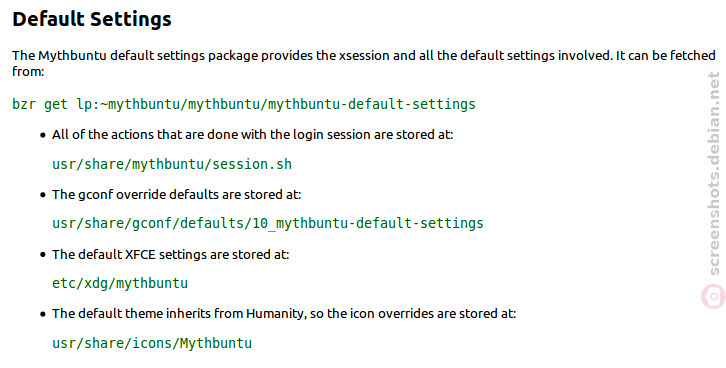Click the Default Settings heading
This screenshot has width=726, height=368.
(x=92, y=19)
